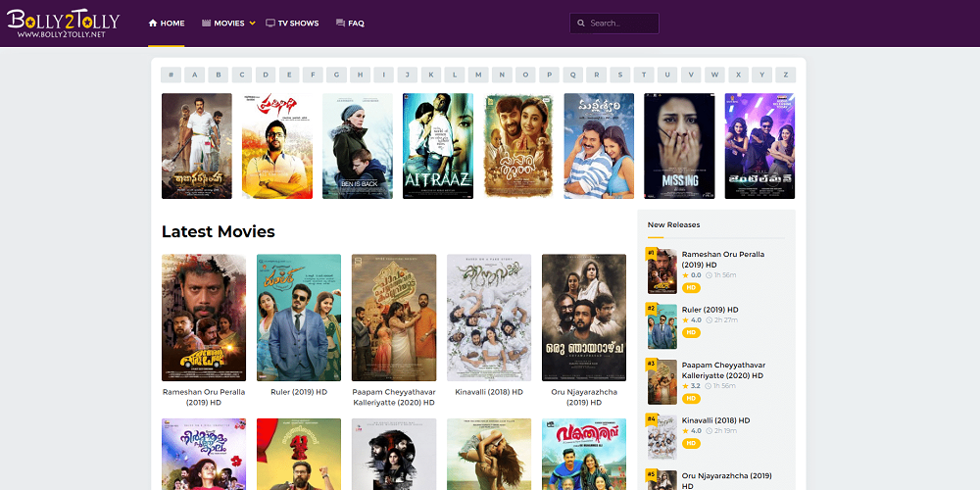Click Paapam Cheyyathavar Kalleriyatte title under poster
980x490 pixels.
point(394,397)
